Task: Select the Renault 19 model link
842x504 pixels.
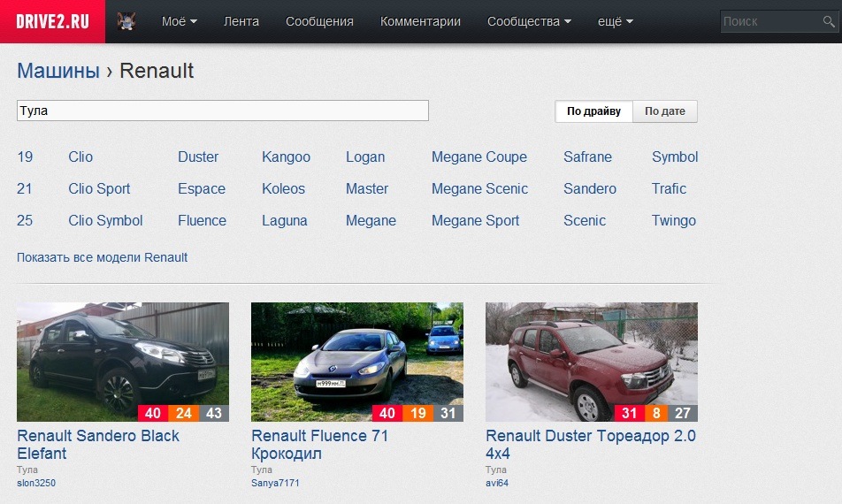Action: pyautogui.click(x=25, y=157)
